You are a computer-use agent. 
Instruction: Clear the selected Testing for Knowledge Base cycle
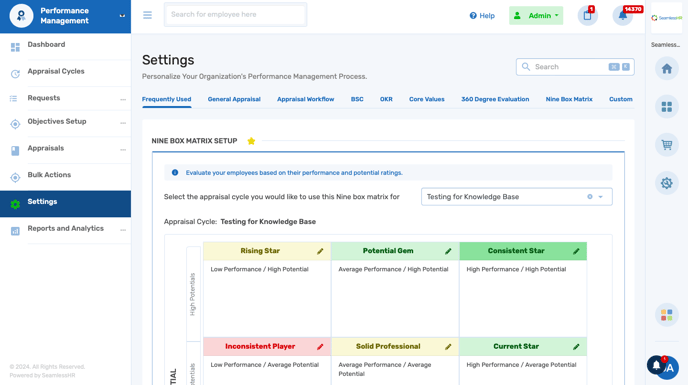[590, 197]
